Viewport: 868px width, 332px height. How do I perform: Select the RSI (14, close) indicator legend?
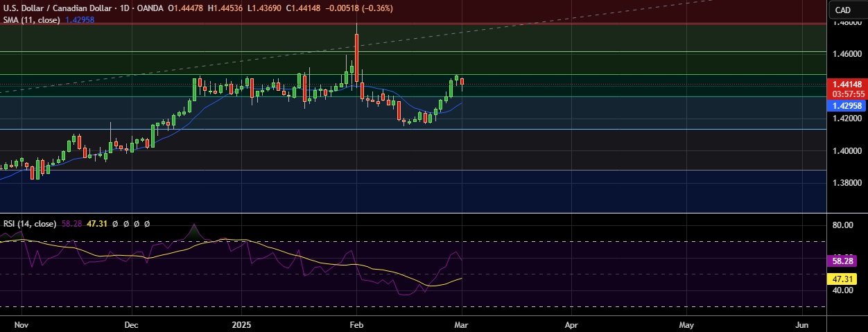click(x=30, y=224)
